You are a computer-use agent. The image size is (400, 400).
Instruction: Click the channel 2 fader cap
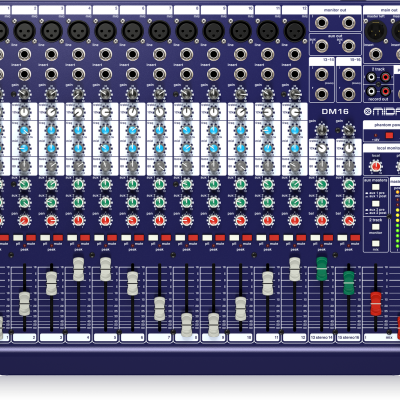point(25,304)
